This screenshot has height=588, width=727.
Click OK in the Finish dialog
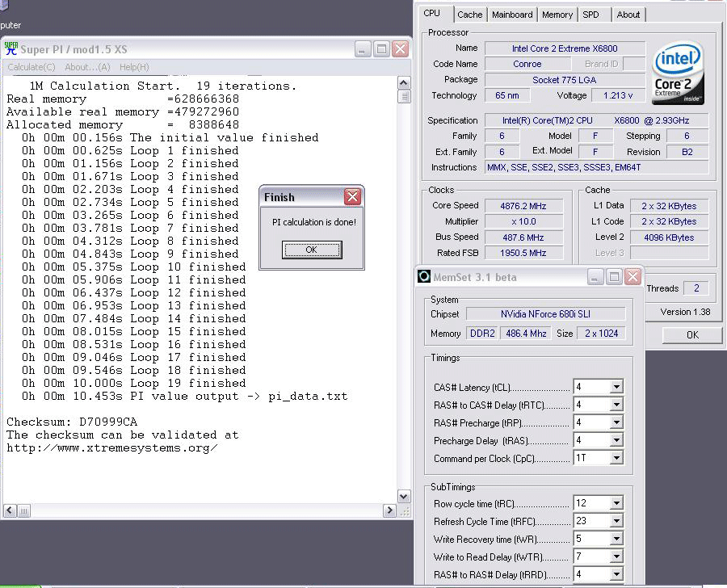pyautogui.click(x=312, y=250)
